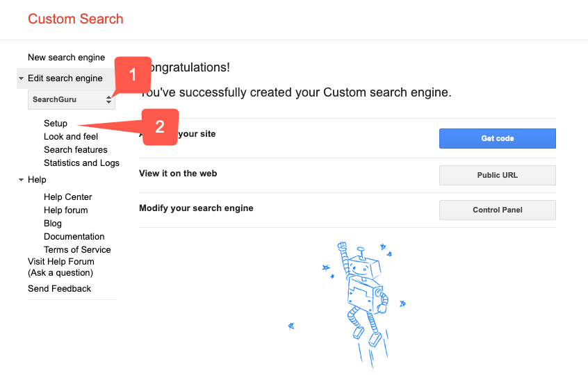Image resolution: width=588 pixels, height=375 pixels.
Task: Select New search engine
Action: (x=66, y=58)
